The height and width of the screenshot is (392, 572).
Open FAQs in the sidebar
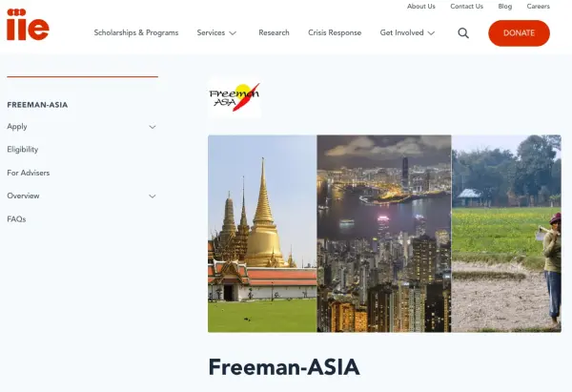(16, 219)
